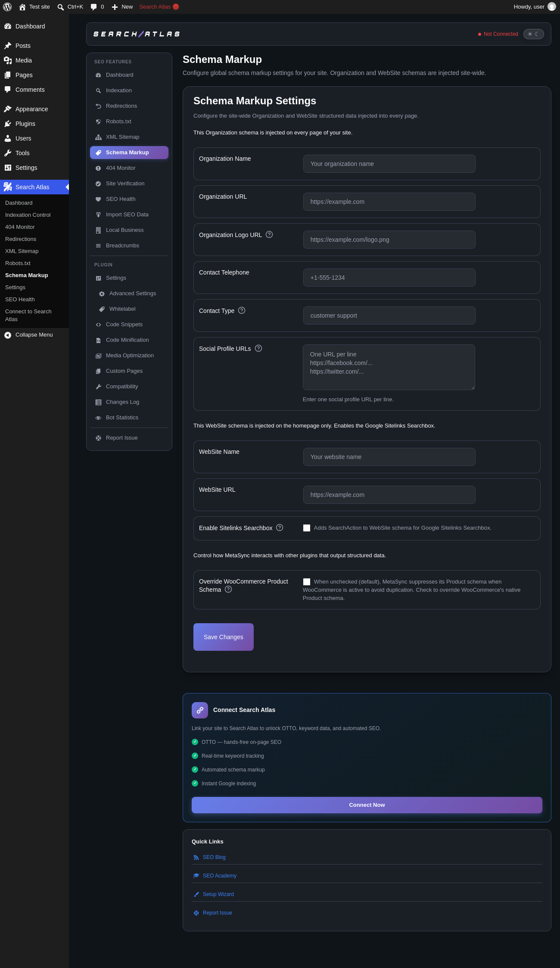Open Media Optimization in Plugin menu
Image resolution: width=560 pixels, height=968 pixels.
click(129, 356)
